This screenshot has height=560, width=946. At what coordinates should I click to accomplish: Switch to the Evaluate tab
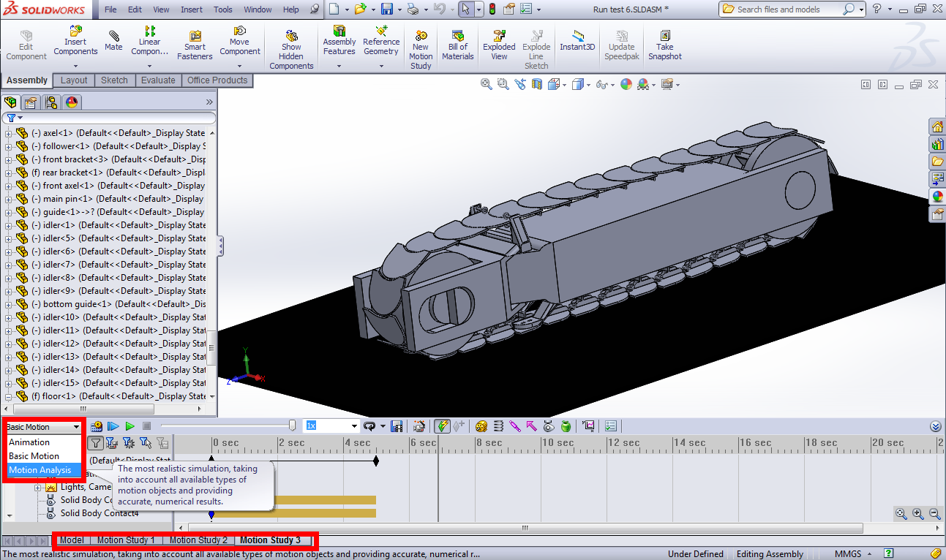click(x=158, y=80)
